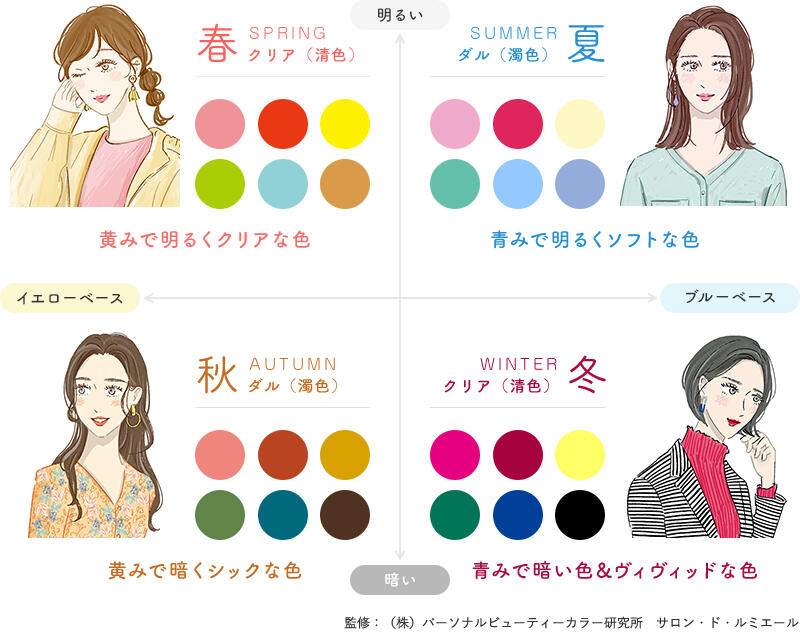The height and width of the screenshot is (639, 800).
Task: Pick the dark brown Autumn swatch
Action: pos(345,515)
